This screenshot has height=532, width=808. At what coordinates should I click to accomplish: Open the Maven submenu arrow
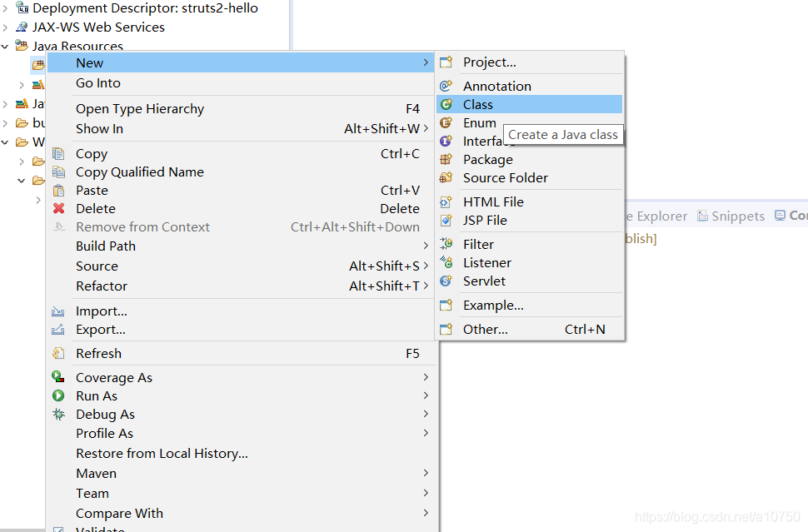tap(426, 473)
